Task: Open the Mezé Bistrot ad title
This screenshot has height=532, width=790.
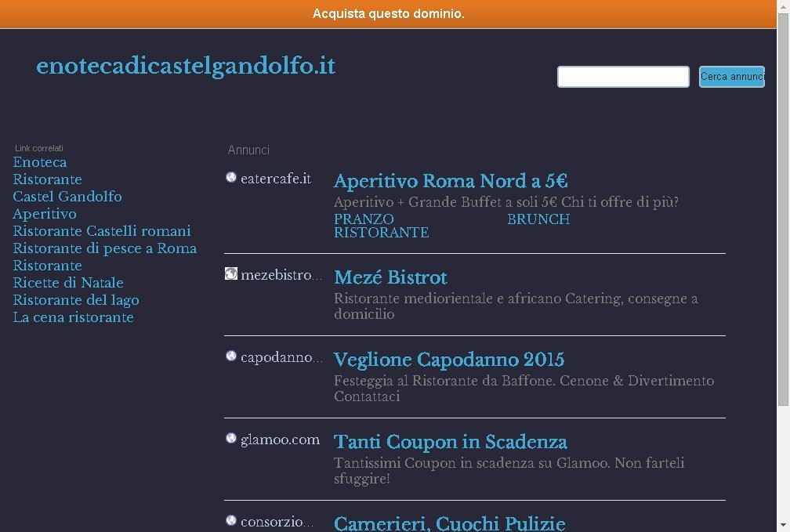Action: [x=390, y=277]
